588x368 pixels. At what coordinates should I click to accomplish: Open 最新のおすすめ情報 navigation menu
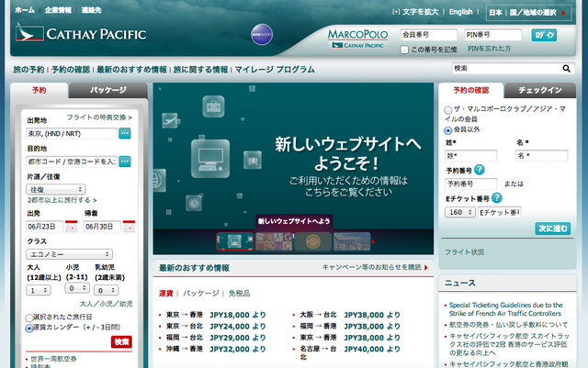(131, 70)
